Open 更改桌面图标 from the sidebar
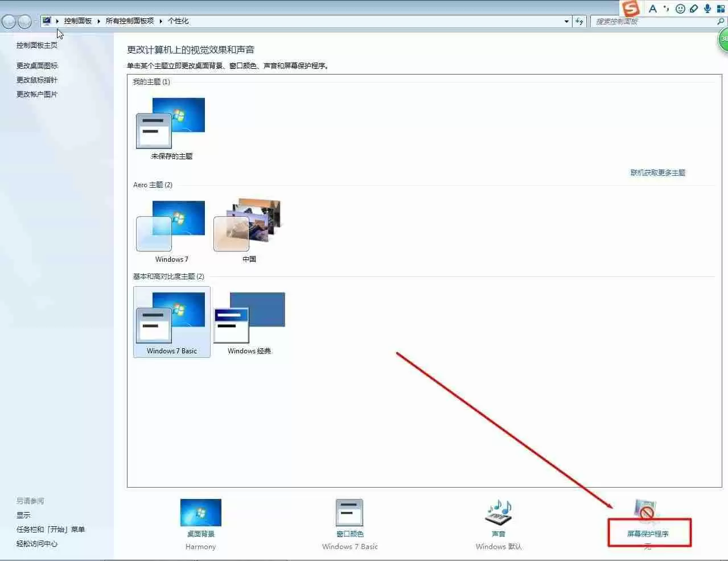728x561 pixels. click(36, 65)
